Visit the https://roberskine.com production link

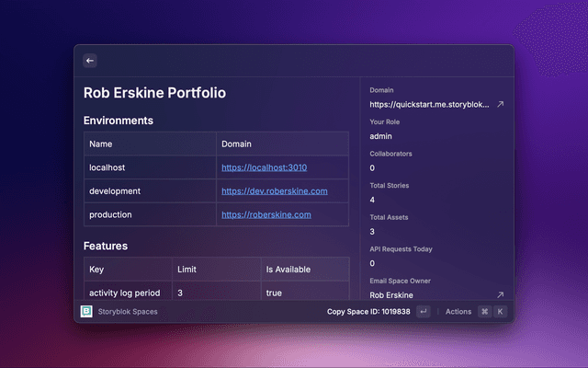tap(266, 214)
